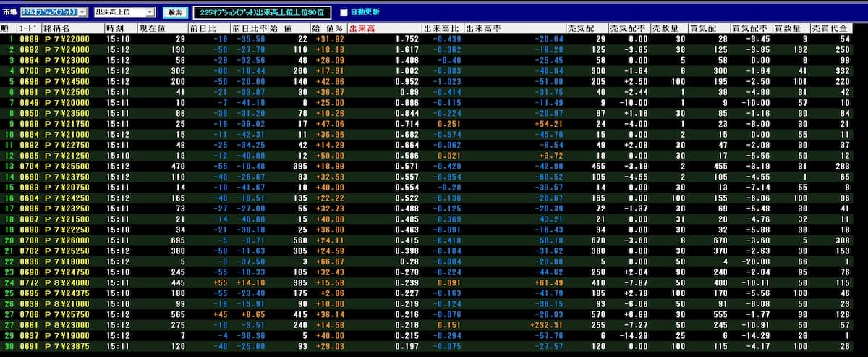Click the 現在値 column header
Image resolution: width=868 pixels, height=357 pixels.
153,28
